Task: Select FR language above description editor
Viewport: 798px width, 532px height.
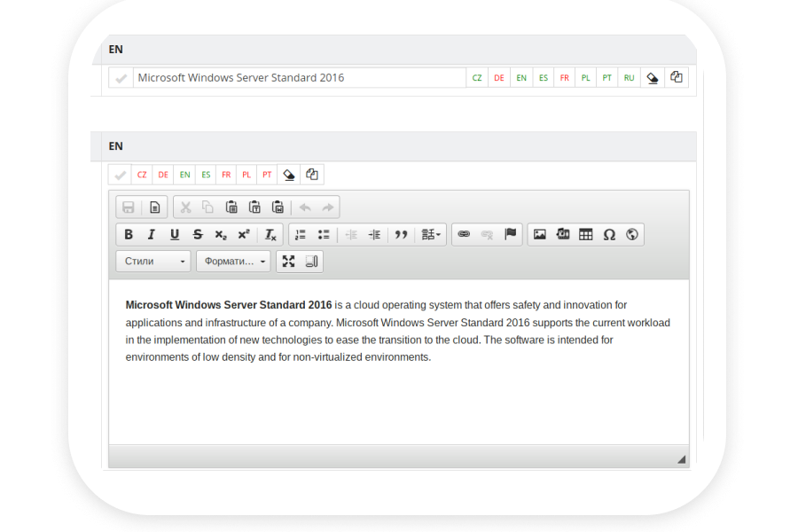Action: click(226, 175)
